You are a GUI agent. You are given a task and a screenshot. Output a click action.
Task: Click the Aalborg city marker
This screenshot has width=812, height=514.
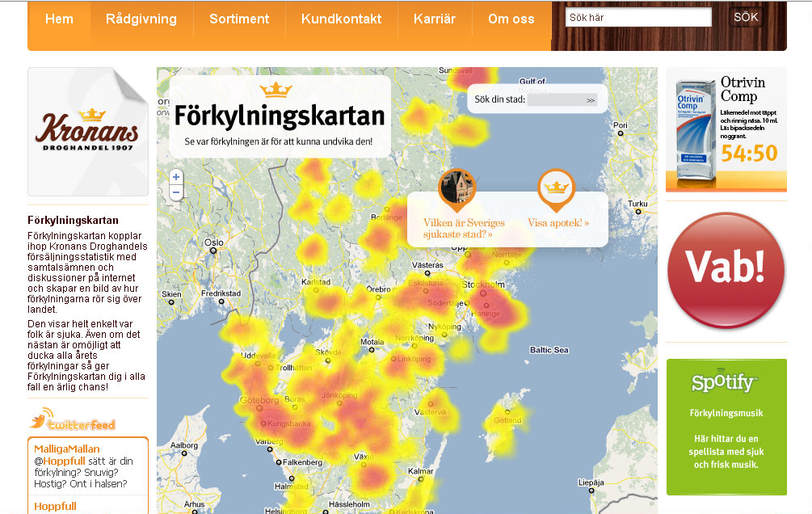click(x=184, y=453)
